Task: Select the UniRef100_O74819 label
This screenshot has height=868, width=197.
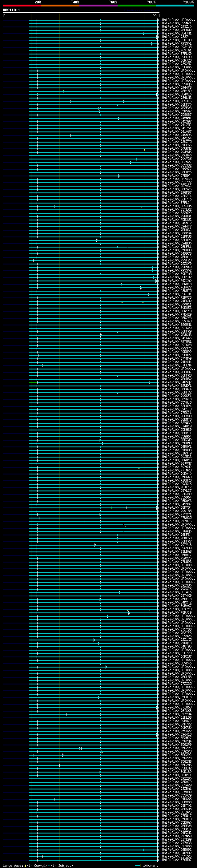Action: click(x=177, y=426)
